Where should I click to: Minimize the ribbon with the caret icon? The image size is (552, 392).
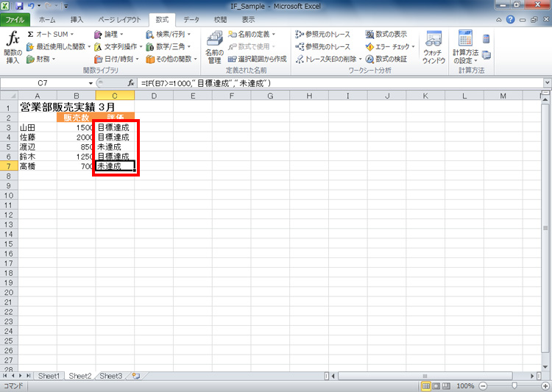(x=499, y=20)
